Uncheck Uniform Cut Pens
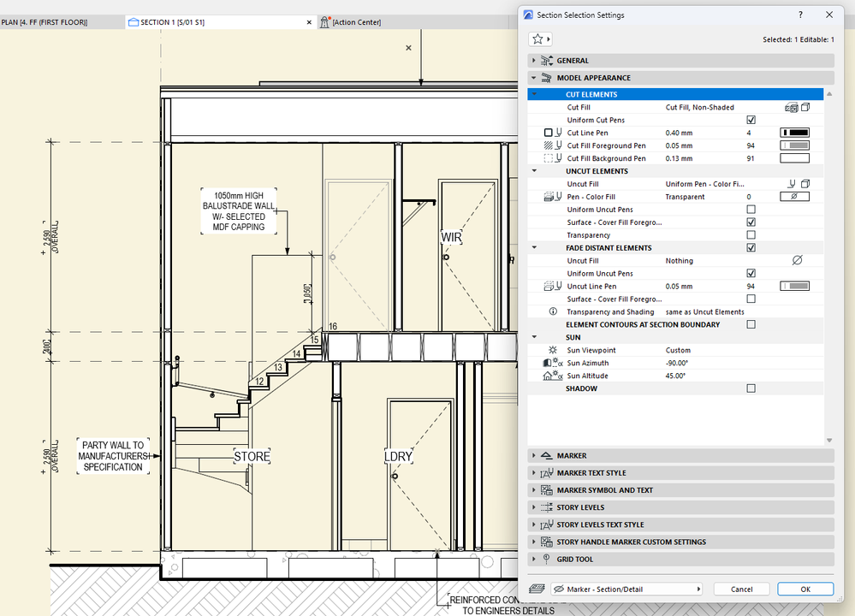 pyautogui.click(x=751, y=120)
